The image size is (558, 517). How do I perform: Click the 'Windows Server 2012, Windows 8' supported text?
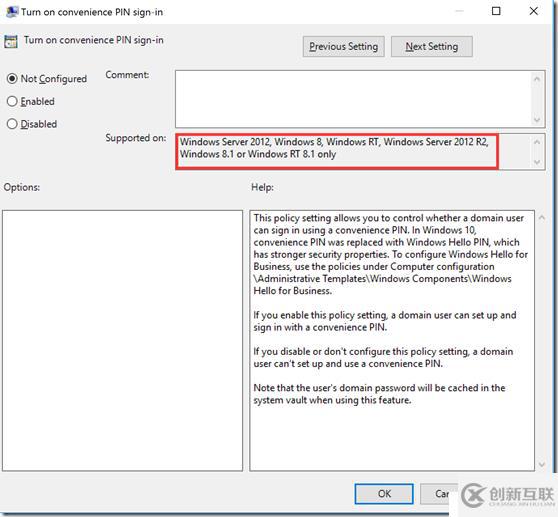[334, 148]
